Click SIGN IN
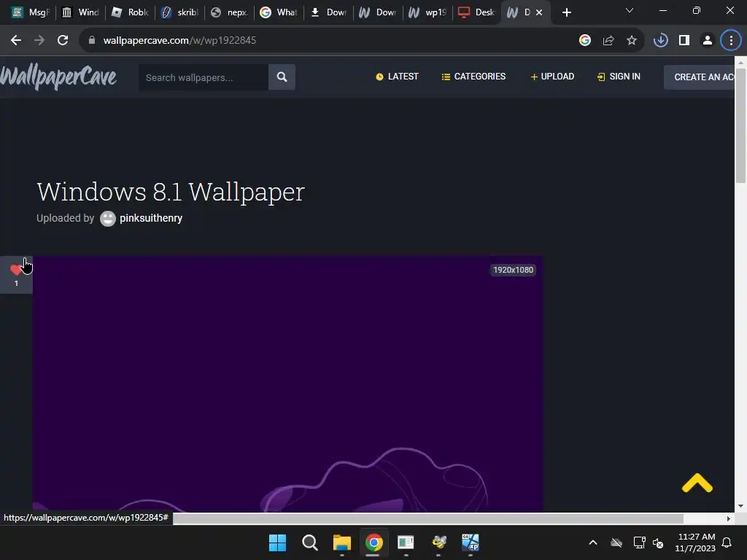Screen dimensions: 747x560 point(619,77)
